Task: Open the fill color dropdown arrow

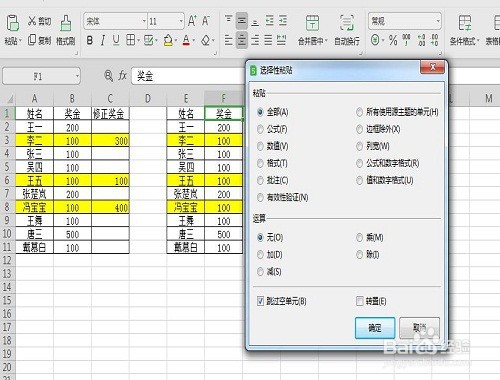Action: coord(175,41)
